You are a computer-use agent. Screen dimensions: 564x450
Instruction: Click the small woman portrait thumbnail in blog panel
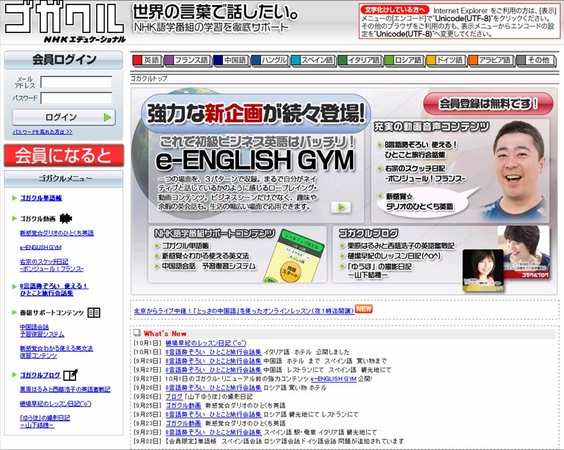[483, 270]
